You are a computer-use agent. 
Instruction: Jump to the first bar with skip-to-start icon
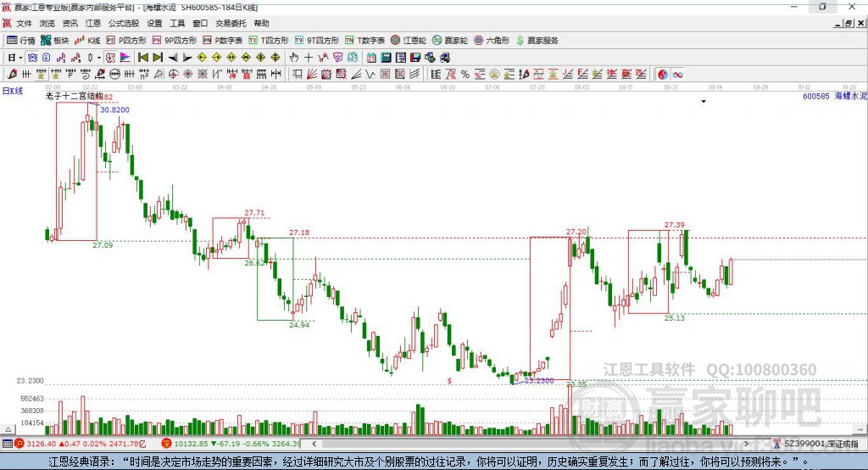click(142, 58)
